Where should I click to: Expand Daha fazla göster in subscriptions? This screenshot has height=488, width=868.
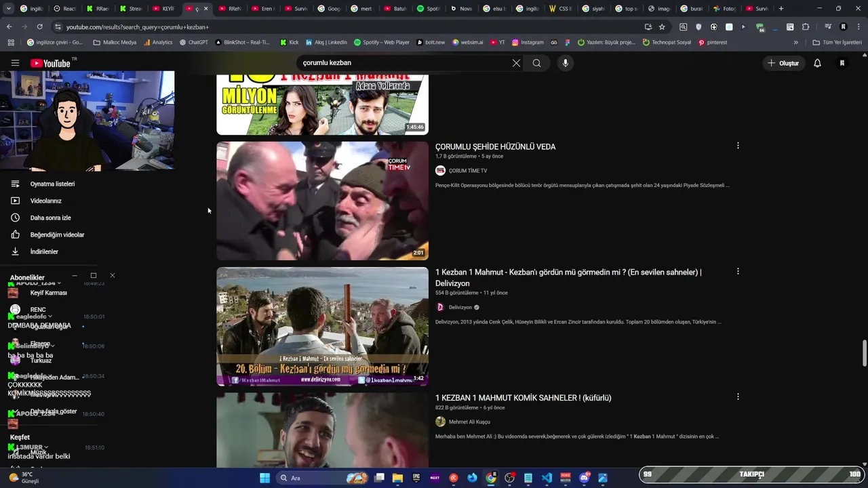pos(53,411)
